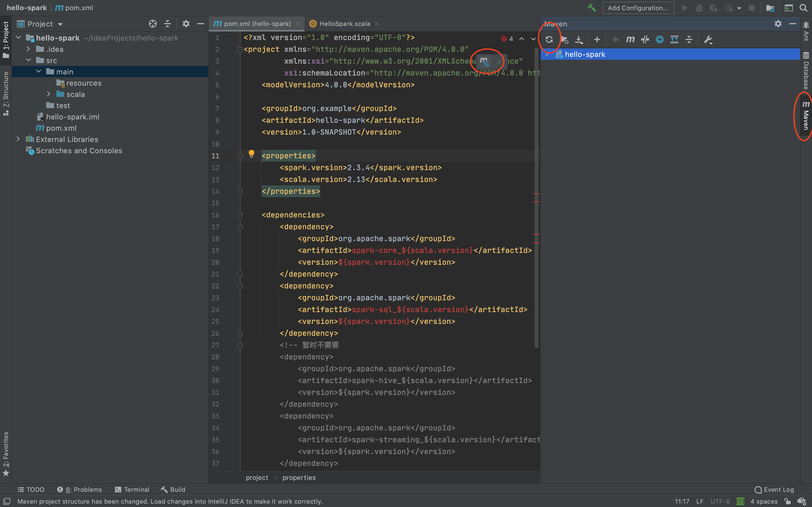Image resolution: width=812 pixels, height=507 pixels.
Task: Expand External Libraries node
Action: click(18, 139)
